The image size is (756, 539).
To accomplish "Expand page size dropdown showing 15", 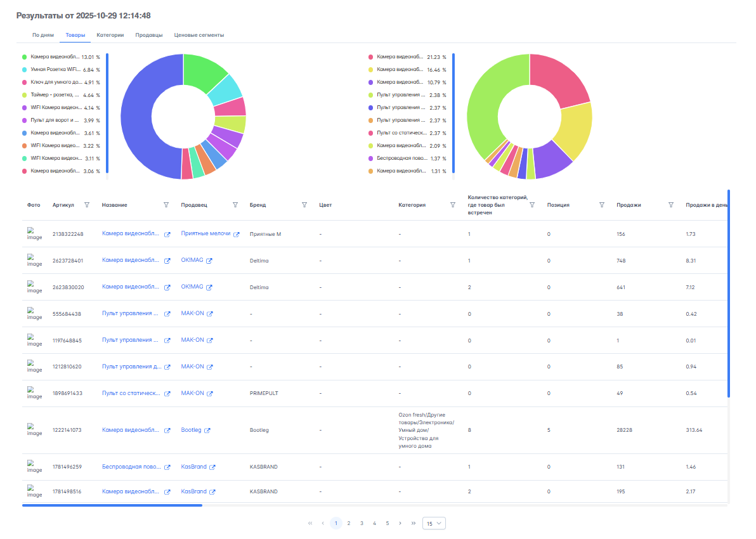I will tap(434, 523).
